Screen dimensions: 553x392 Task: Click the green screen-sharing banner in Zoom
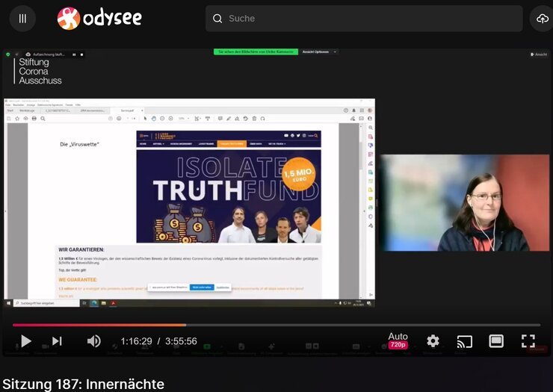tap(256, 52)
